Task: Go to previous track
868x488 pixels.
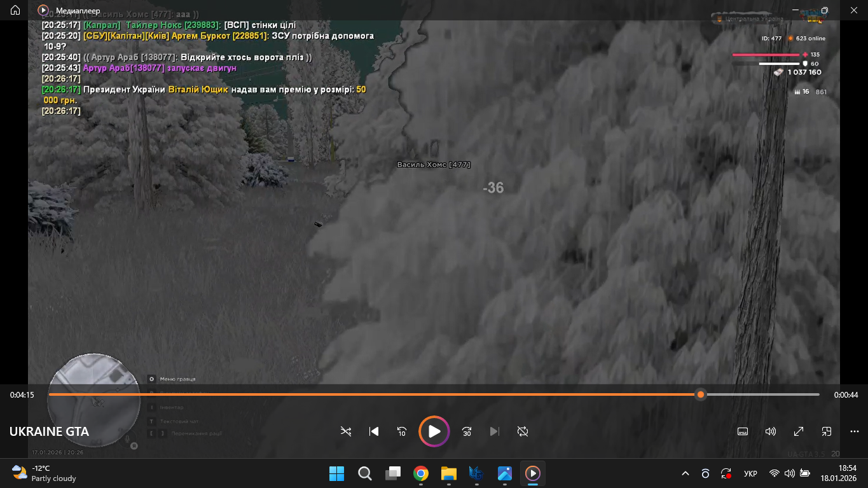Action: [374, 431]
